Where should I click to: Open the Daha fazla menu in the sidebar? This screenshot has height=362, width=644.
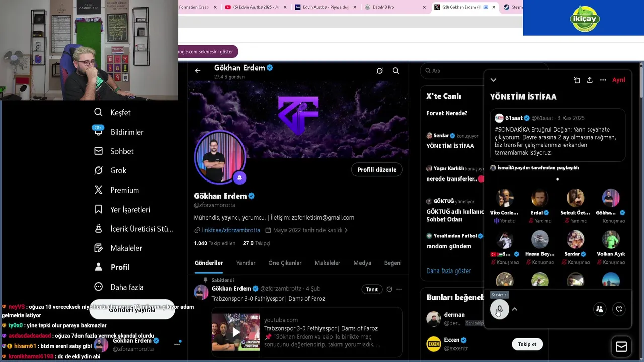(119, 287)
